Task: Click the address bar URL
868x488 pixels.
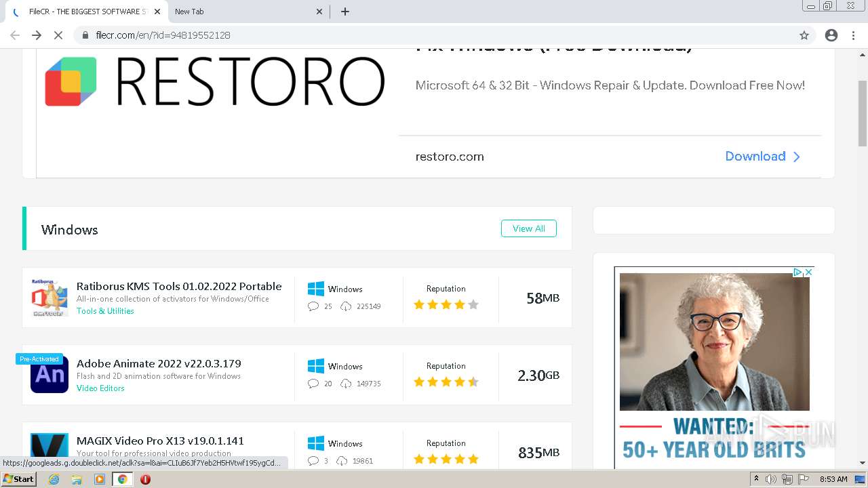Action: coord(163,35)
